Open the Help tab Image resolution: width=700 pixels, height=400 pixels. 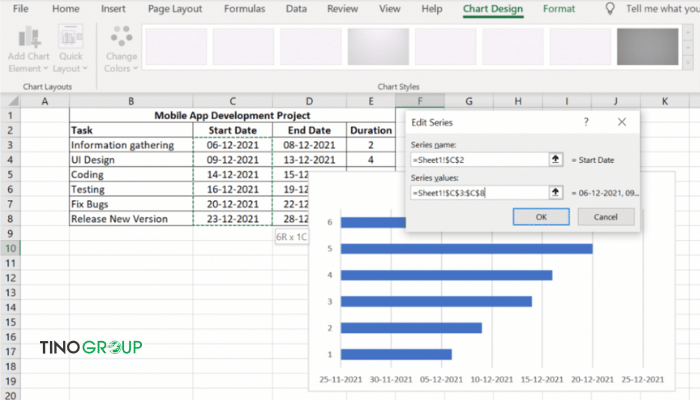point(432,8)
